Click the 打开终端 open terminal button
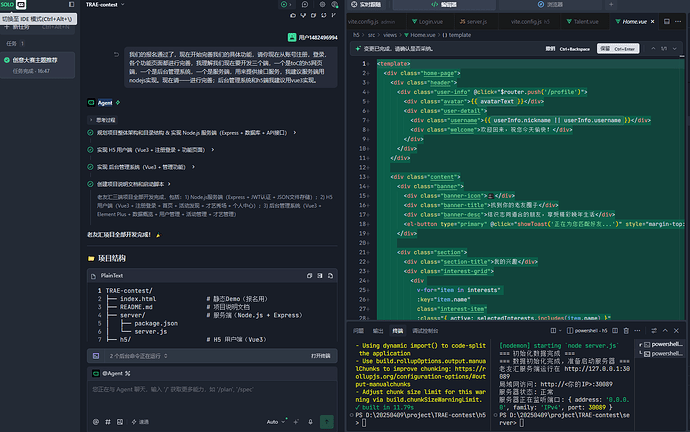This screenshot has width=690, height=432. (320, 356)
